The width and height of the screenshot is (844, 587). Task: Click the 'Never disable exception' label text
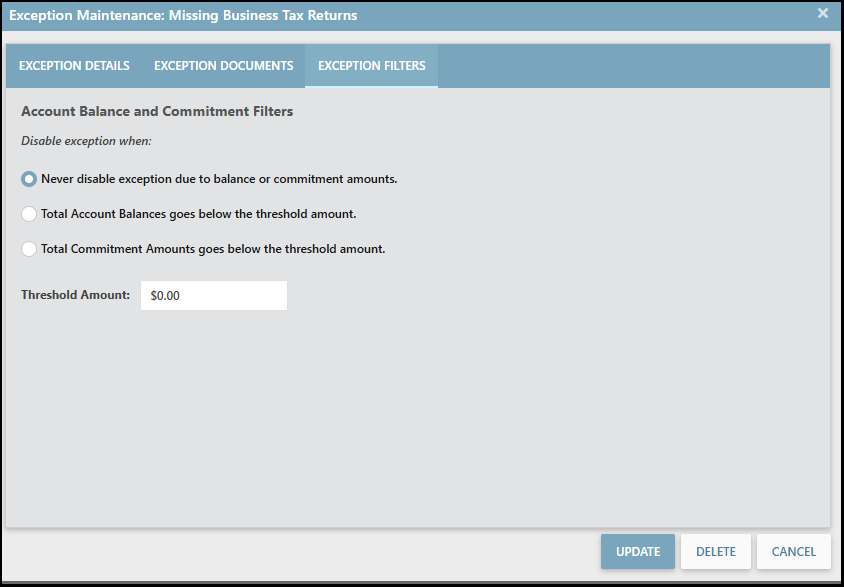pyautogui.click(x=219, y=180)
